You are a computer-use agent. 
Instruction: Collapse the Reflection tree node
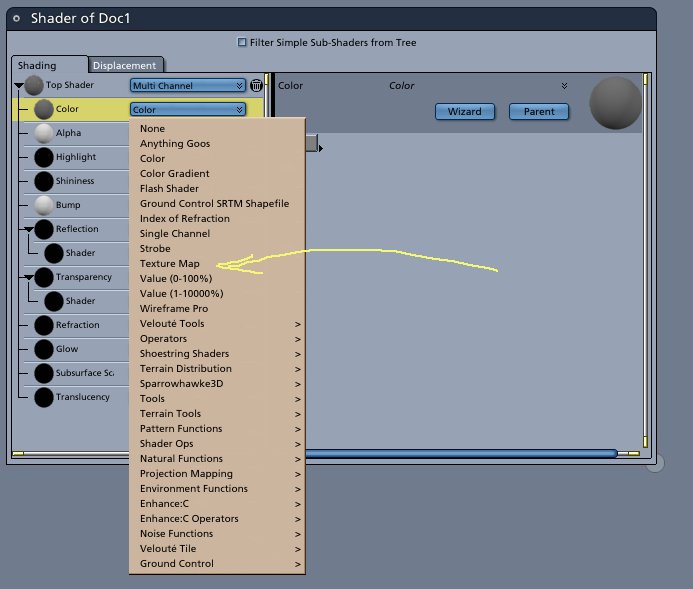[x=29, y=229]
